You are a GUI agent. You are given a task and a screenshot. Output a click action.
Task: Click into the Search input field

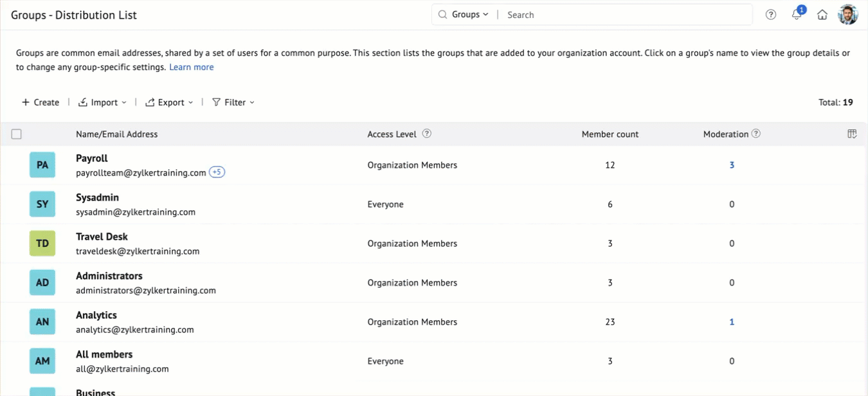point(624,15)
